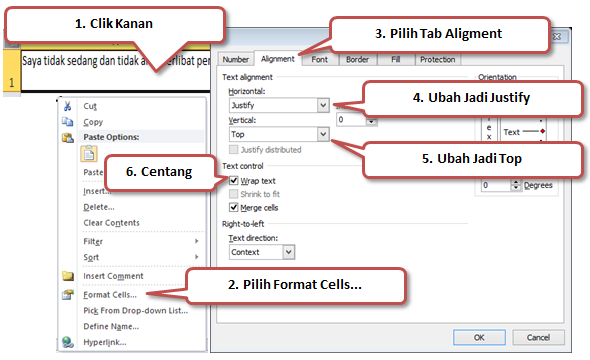Choose Delete... in the context menu
The width and height of the screenshot is (590, 360).
[x=99, y=207]
